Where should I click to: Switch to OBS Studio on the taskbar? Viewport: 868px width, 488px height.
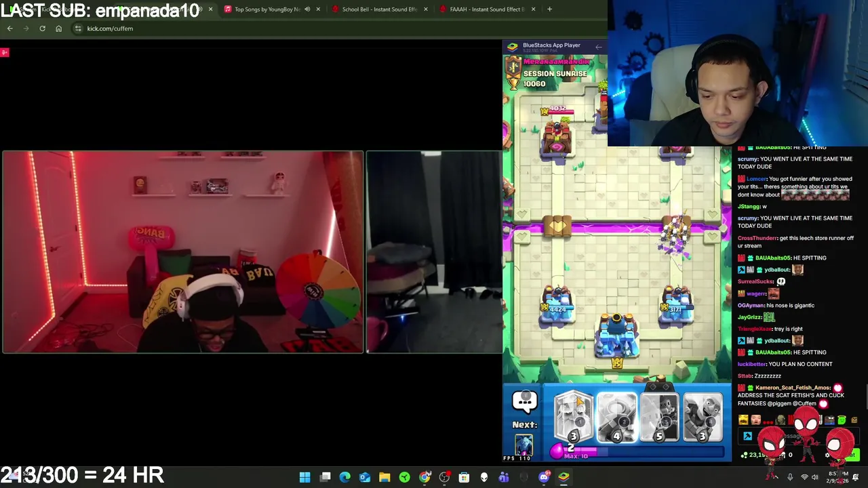click(444, 477)
